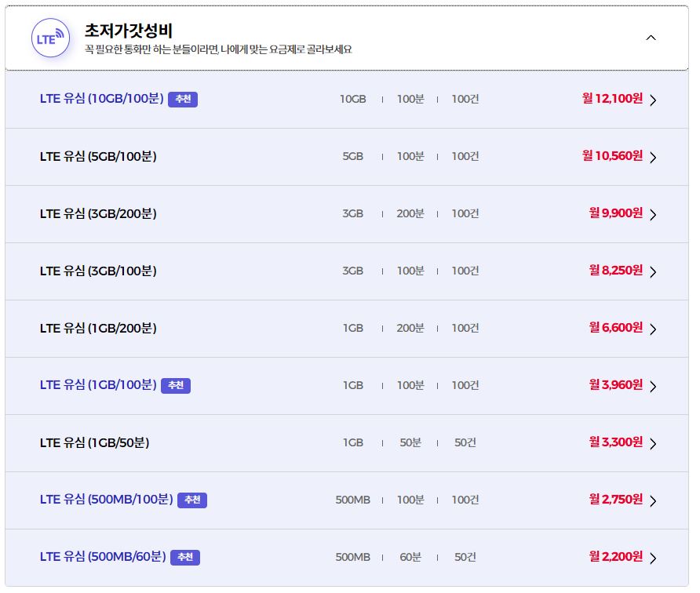
Task: Click 5GB data value in 5GB/100분 row
Action: (352, 157)
